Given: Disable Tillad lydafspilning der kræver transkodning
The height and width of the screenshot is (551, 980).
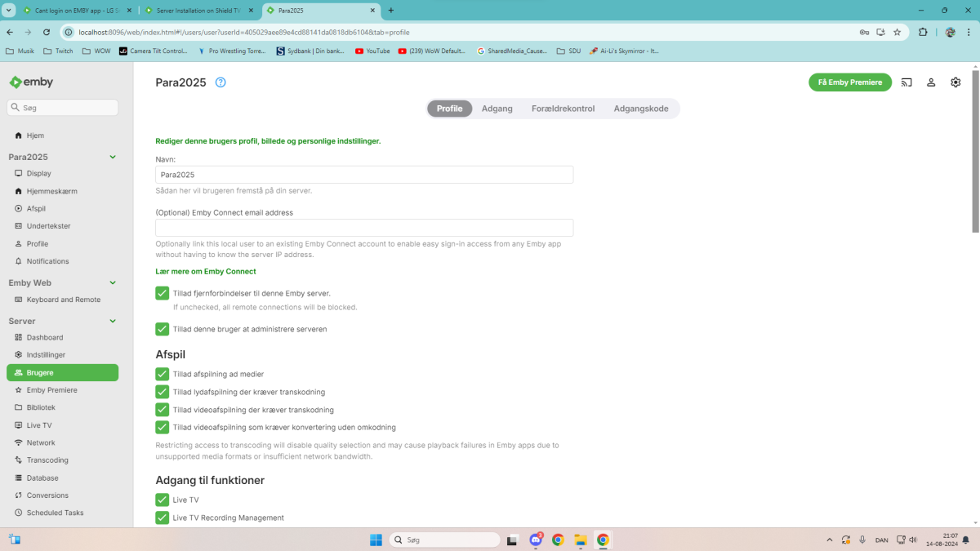Looking at the screenshot, I should (162, 391).
